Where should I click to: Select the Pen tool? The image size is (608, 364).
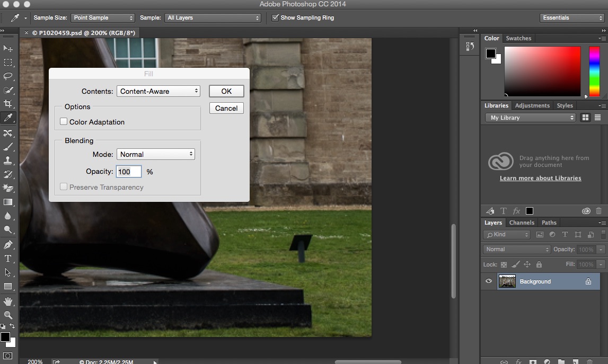coord(8,245)
